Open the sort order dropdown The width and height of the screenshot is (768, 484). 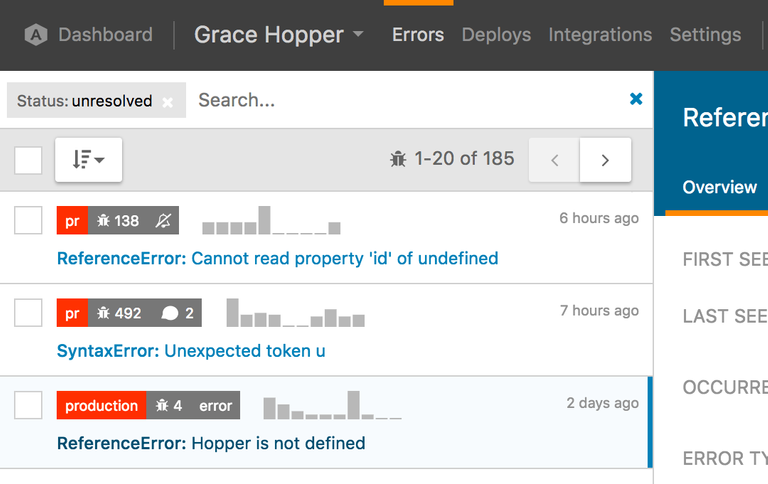pyautogui.click(x=89, y=160)
